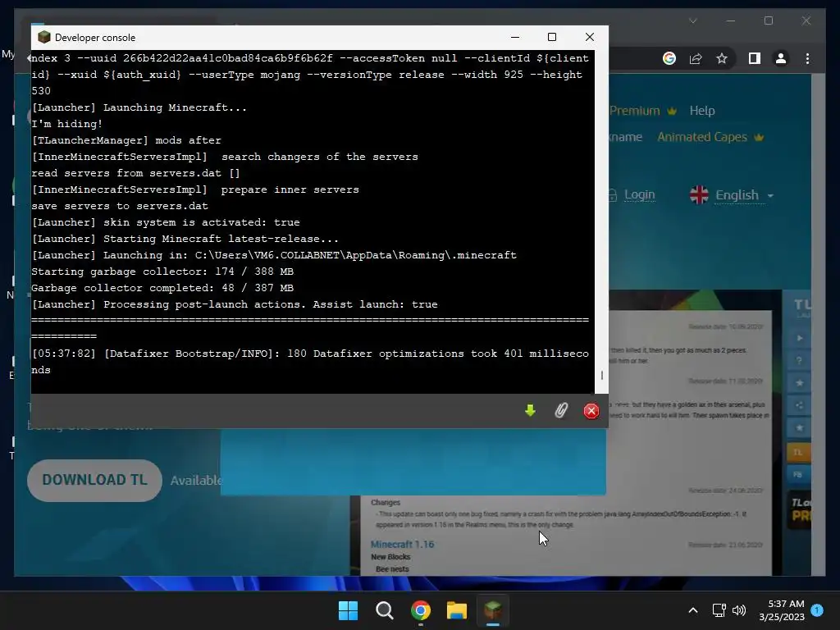The image size is (840, 630).
Task: Open the Chrome profile avatar icon
Action: [x=781, y=58]
